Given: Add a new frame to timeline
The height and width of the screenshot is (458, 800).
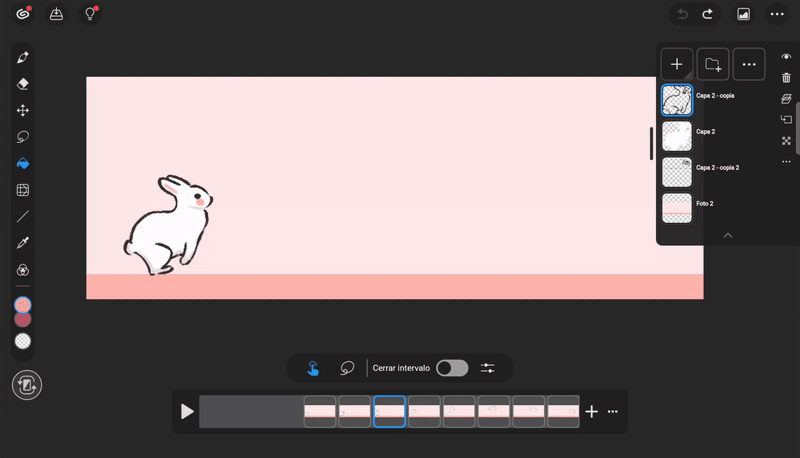Looking at the screenshot, I should [x=591, y=412].
